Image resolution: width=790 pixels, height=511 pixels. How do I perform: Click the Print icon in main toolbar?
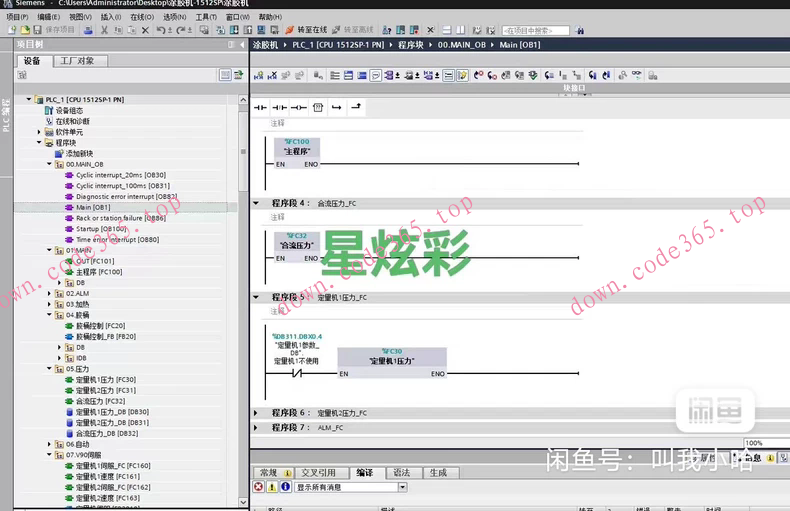tap(88, 30)
